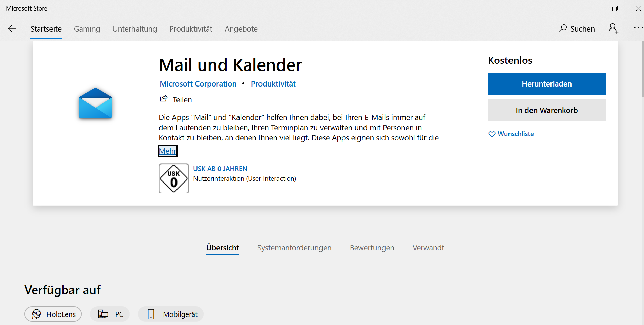Open the account sign-in icon
Screen dimensions: 644x325
[613, 28]
